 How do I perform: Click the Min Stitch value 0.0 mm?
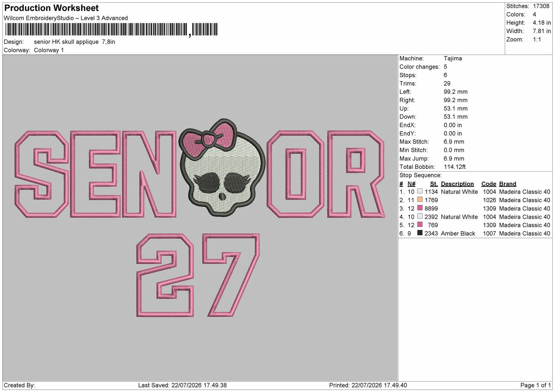point(454,150)
